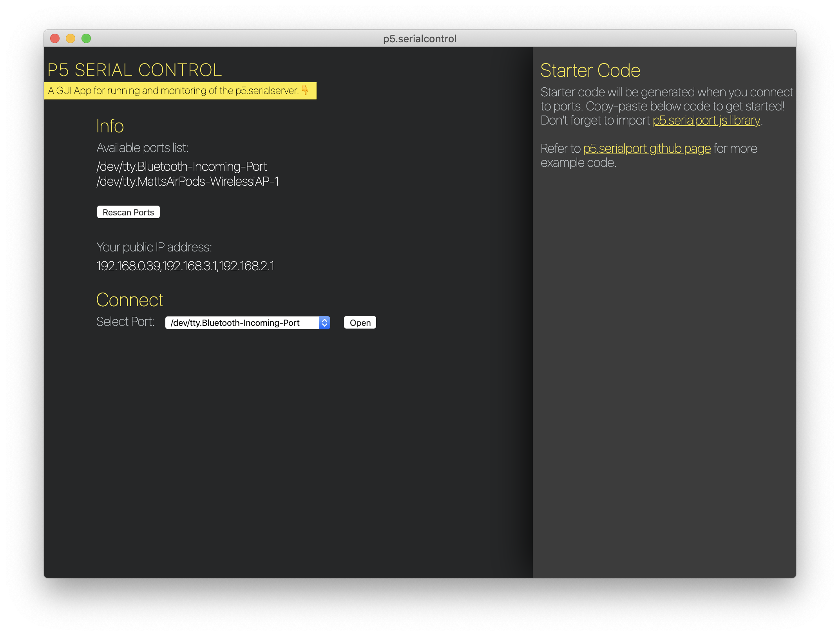
Task: Maximize window with the green button
Action: click(x=86, y=38)
